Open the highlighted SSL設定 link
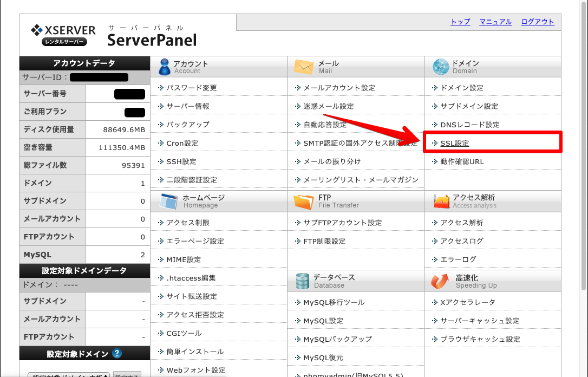Screen dimensions: 588x377 coord(454,143)
